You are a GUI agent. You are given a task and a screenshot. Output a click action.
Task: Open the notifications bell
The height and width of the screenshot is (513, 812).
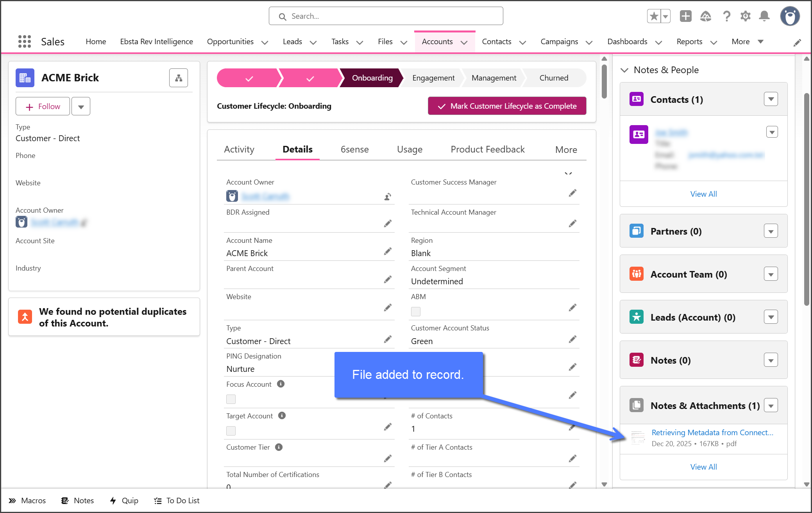[x=764, y=16]
